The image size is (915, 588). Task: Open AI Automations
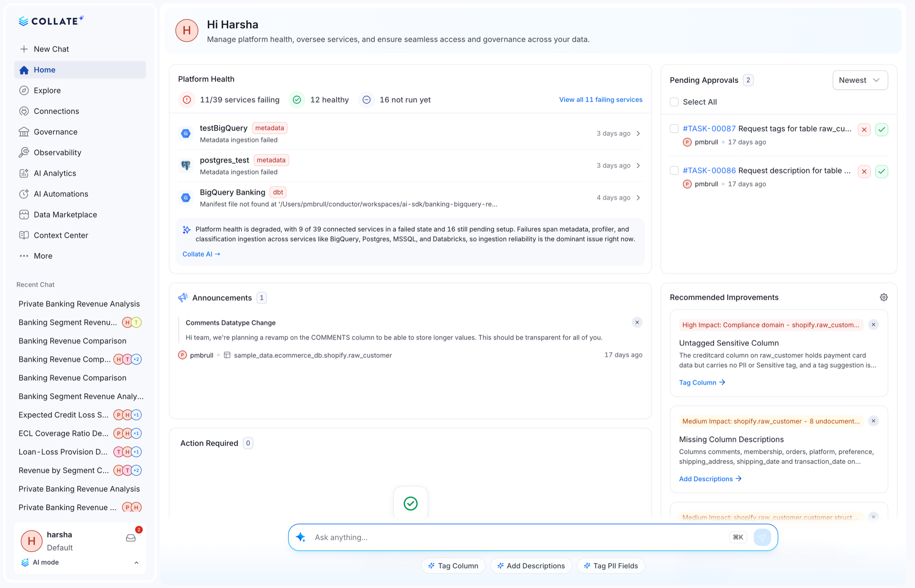(80, 194)
